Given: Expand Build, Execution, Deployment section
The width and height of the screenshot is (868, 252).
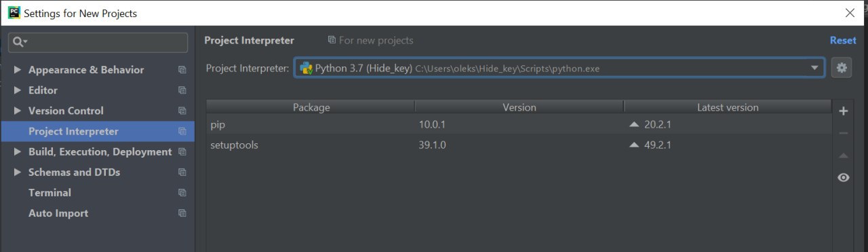Looking at the screenshot, I should pos(17,151).
